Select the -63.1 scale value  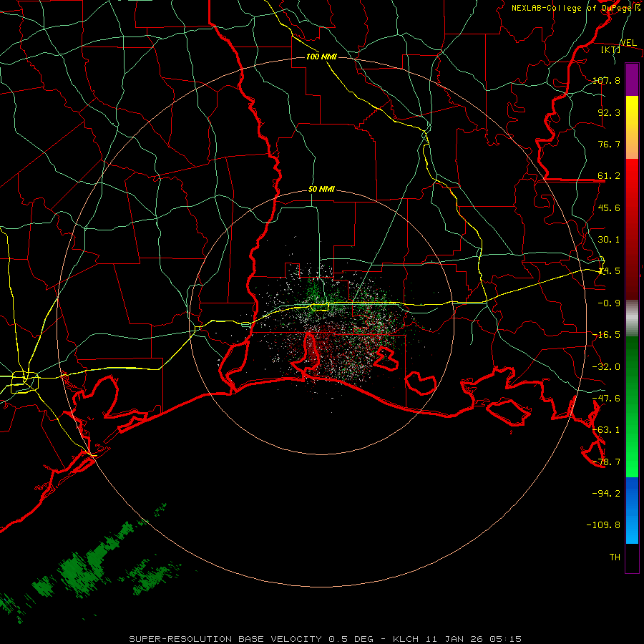pos(607,430)
